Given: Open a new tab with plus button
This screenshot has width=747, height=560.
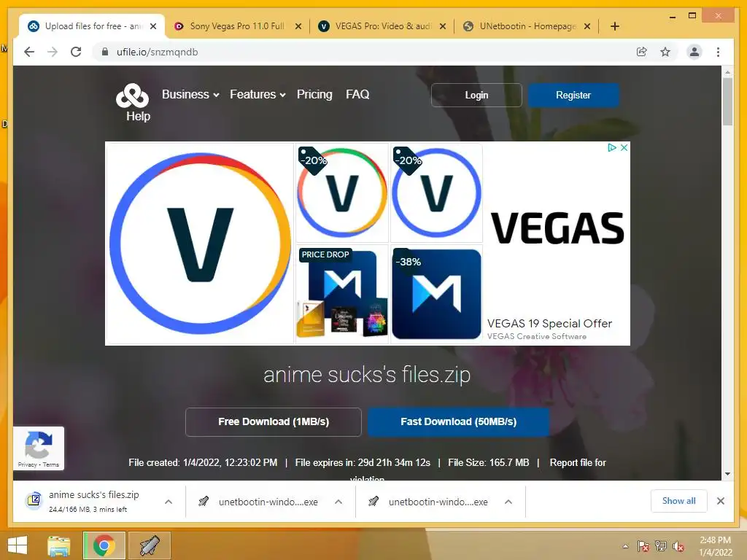Looking at the screenshot, I should point(614,26).
